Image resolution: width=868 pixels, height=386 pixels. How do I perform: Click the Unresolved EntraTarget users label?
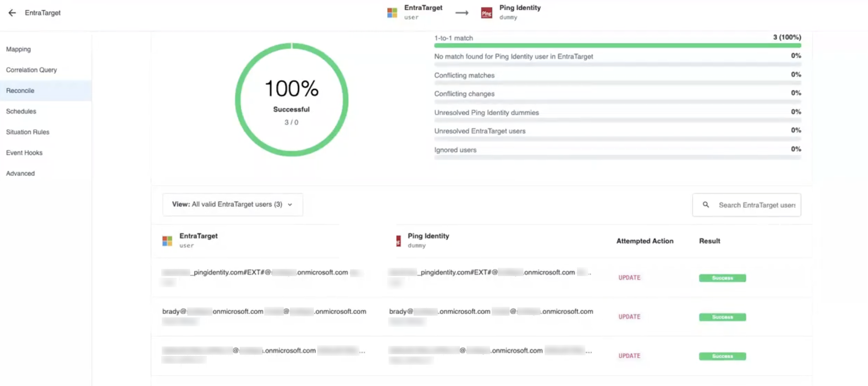[x=480, y=131]
